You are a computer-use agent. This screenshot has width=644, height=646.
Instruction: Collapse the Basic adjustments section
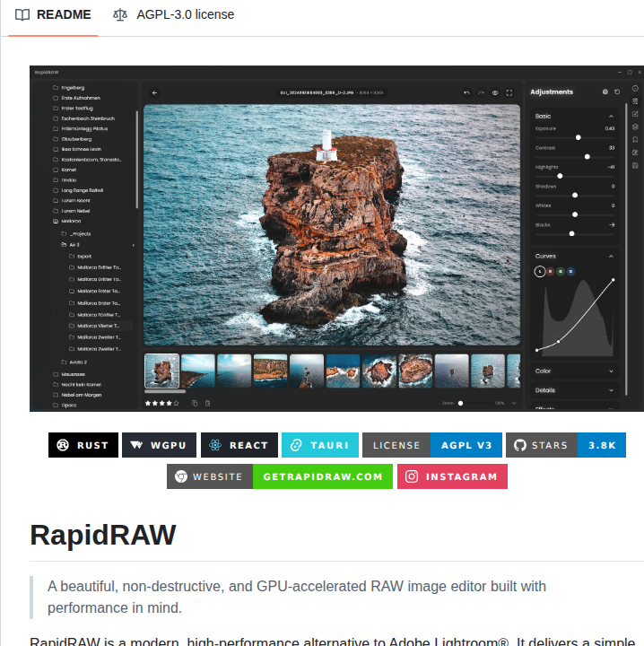pyautogui.click(x=611, y=116)
